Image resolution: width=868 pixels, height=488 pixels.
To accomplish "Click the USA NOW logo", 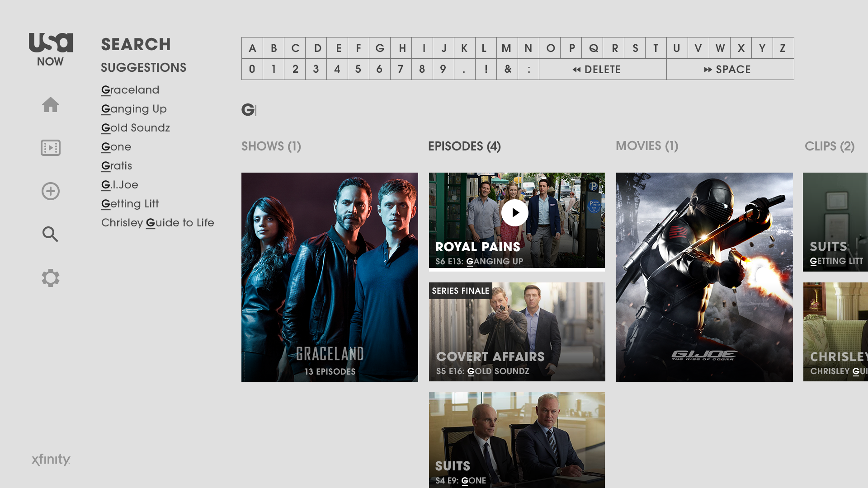I will pos(51,50).
